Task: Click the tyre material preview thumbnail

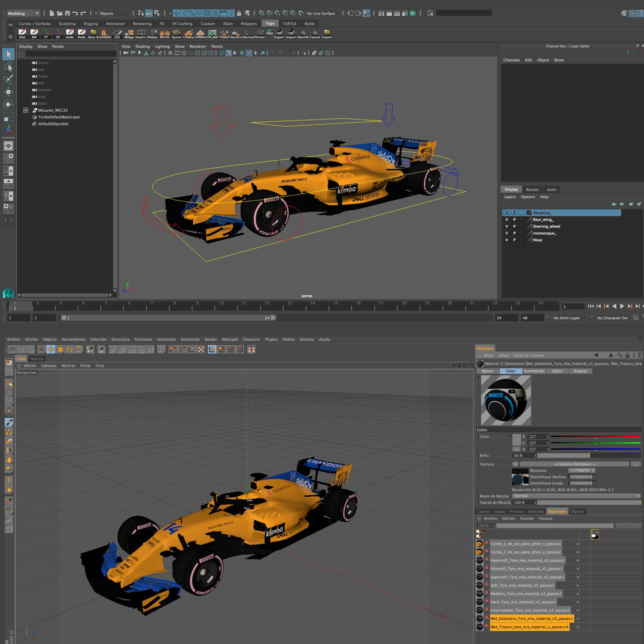Action: [x=506, y=400]
